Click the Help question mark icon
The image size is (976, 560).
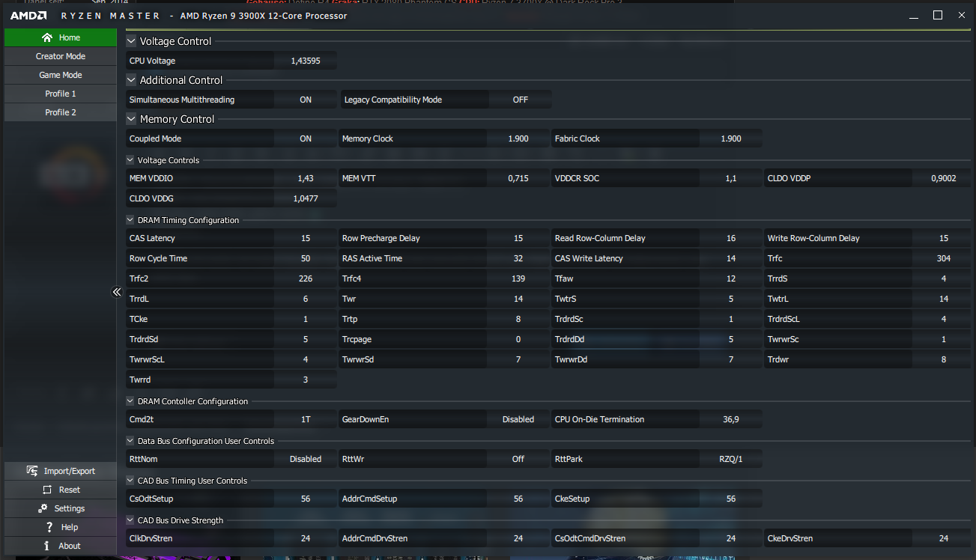click(49, 527)
